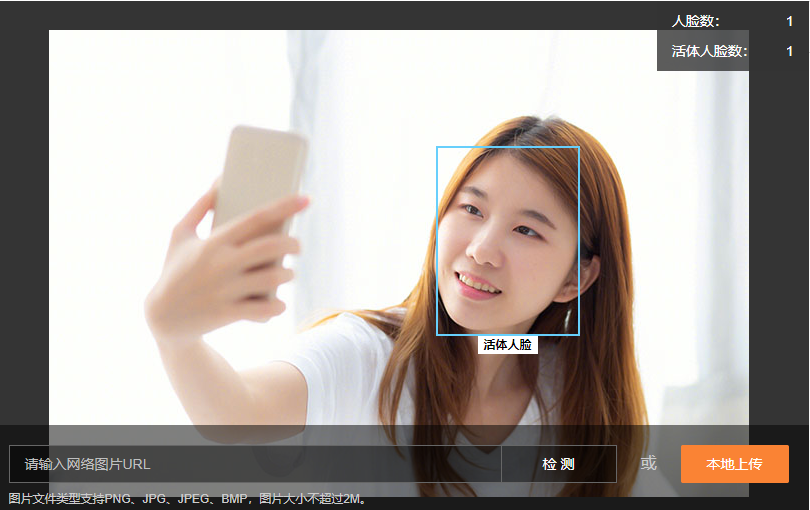This screenshot has width=810, height=510.
Task: Click the value 1 next to 活体人脸数
Action: coord(789,51)
